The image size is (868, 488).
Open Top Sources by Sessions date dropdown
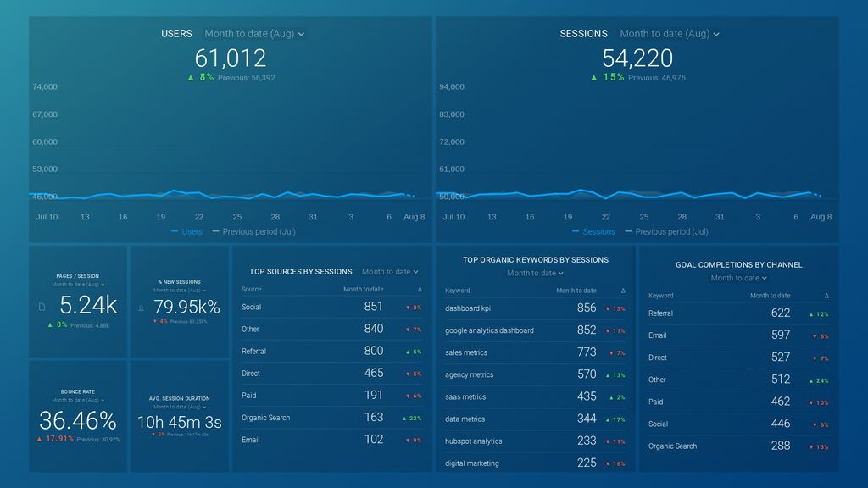(390, 272)
